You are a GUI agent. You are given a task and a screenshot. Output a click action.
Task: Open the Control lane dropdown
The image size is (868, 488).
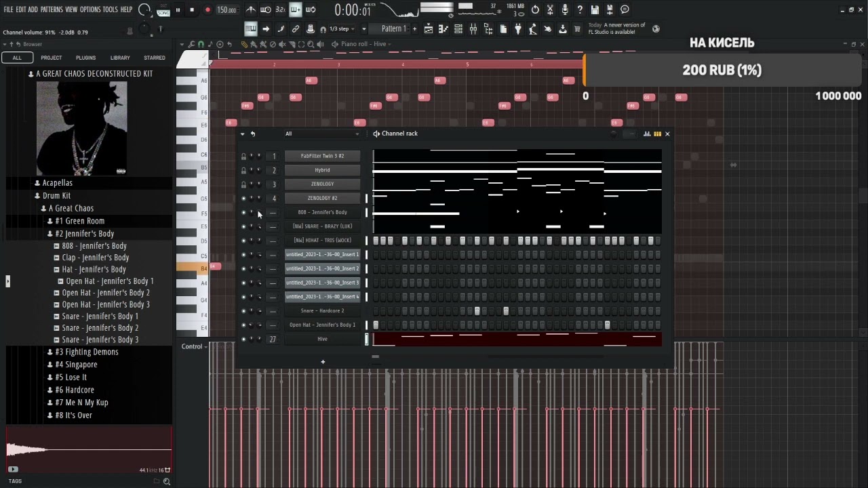point(195,346)
